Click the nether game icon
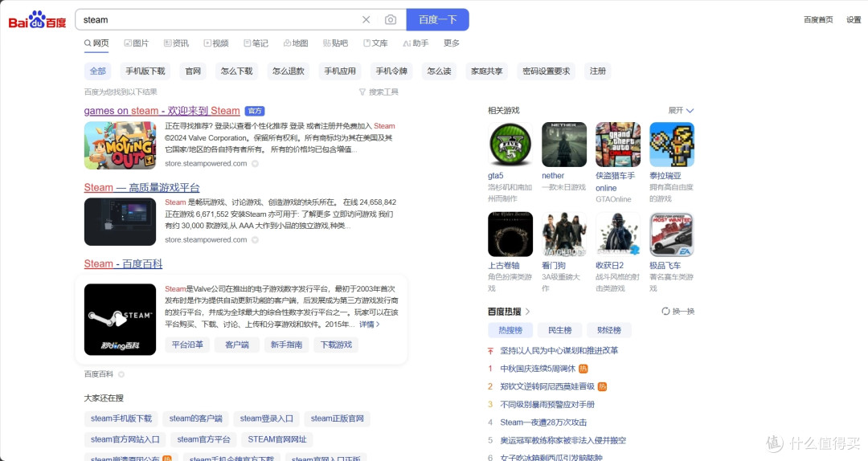Viewport: 868px width, 461px height. coord(564,145)
